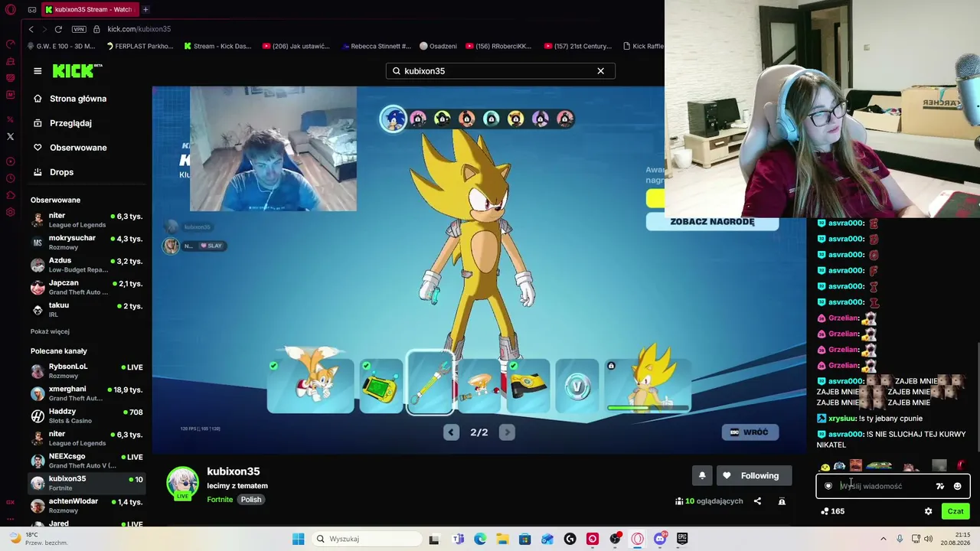The height and width of the screenshot is (551, 980).
Task: Open kubixon35 streamer avatar
Action: pyautogui.click(x=182, y=484)
